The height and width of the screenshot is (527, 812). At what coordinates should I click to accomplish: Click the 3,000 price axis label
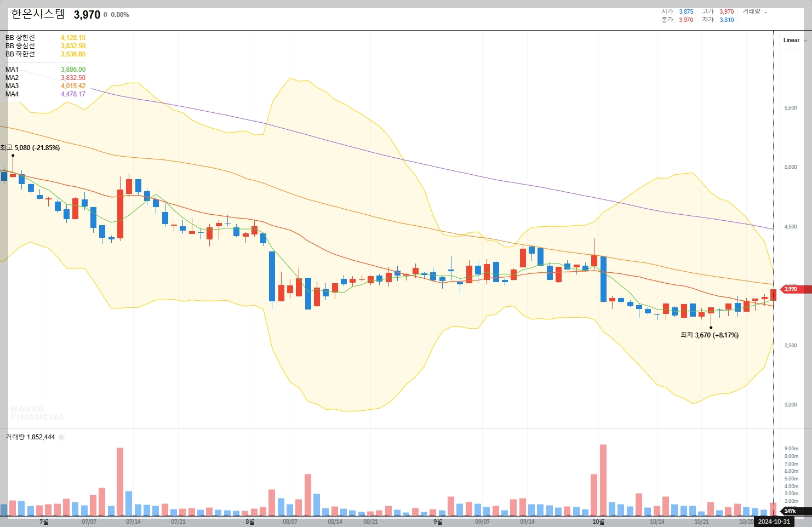[791, 405]
